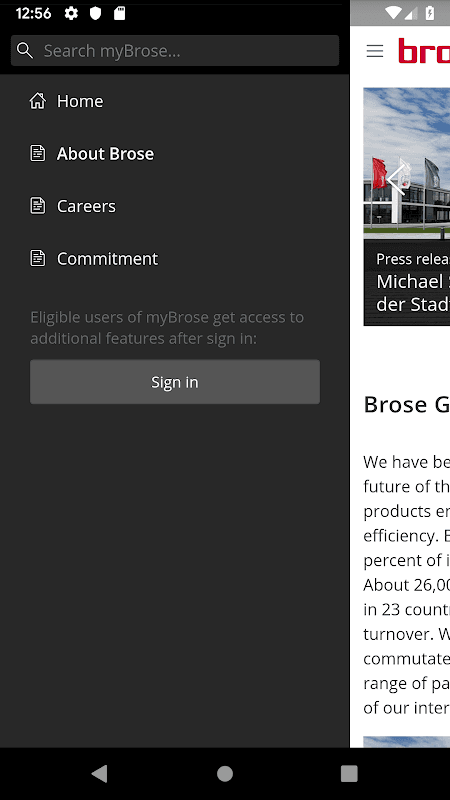Click the Commitment document icon
This screenshot has width=450, height=800.
pyautogui.click(x=38, y=258)
